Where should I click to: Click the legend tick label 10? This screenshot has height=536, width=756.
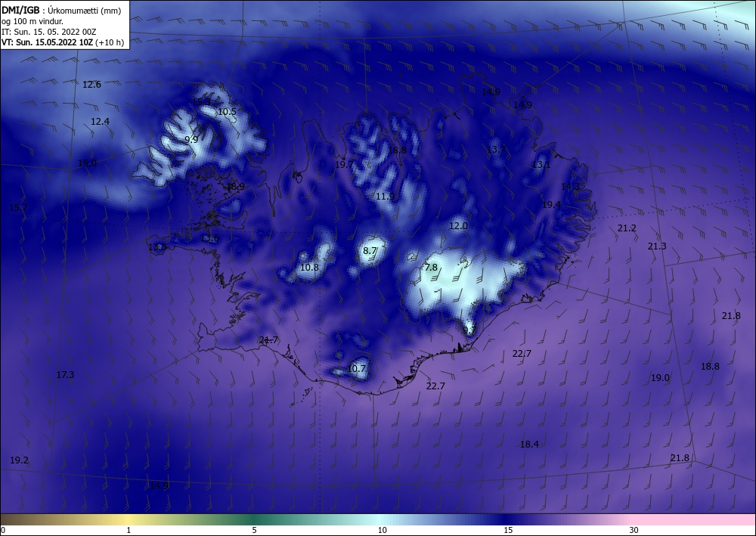[382, 530]
